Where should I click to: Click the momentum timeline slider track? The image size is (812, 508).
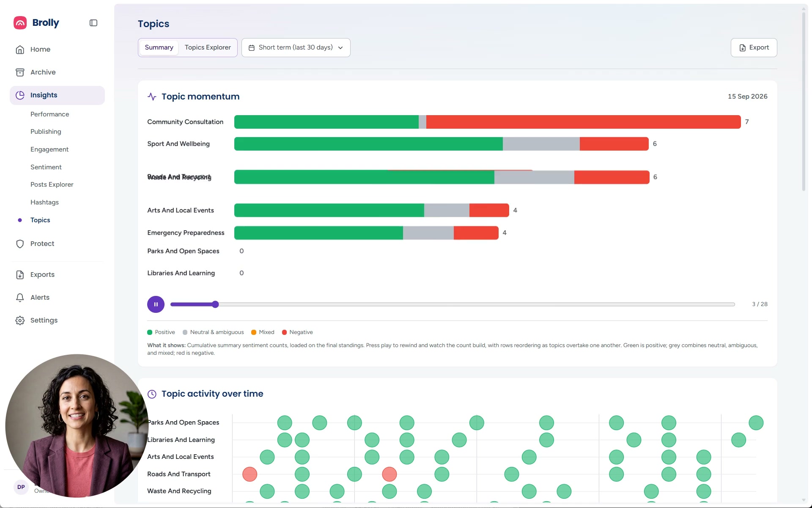(x=453, y=304)
